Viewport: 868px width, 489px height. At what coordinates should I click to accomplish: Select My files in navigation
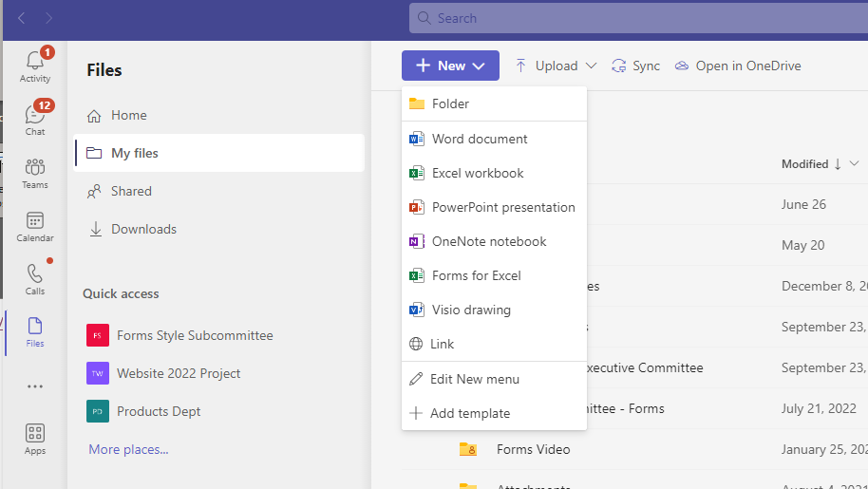click(218, 153)
